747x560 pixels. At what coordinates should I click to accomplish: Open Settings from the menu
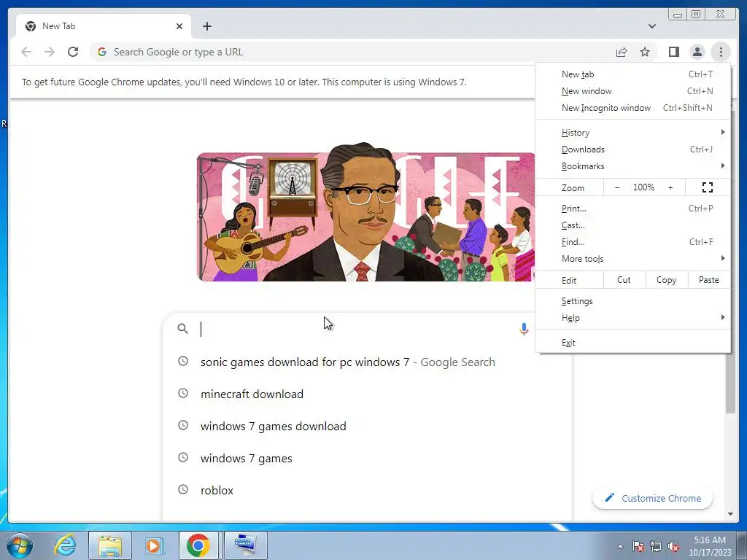coord(632,301)
